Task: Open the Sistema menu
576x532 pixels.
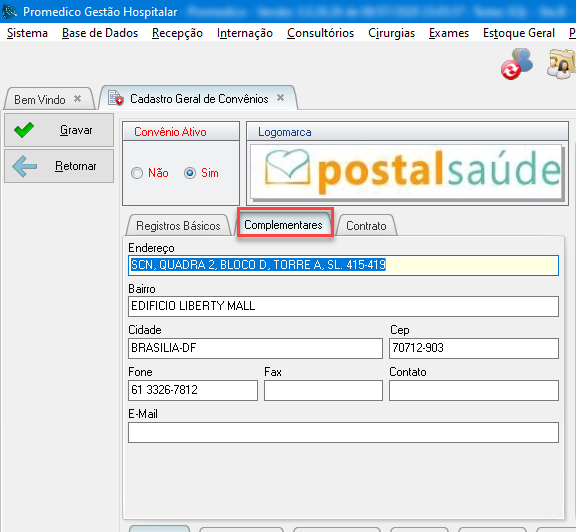Action: point(27,33)
